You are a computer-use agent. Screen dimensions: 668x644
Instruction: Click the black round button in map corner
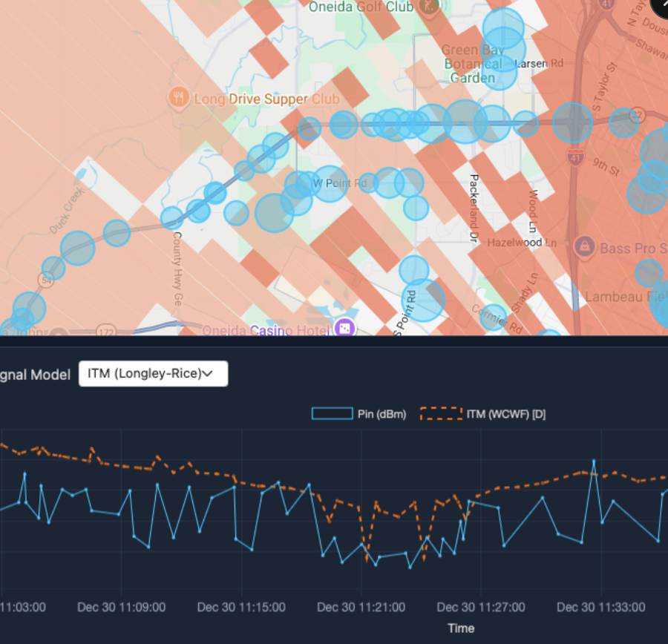pos(659,7)
